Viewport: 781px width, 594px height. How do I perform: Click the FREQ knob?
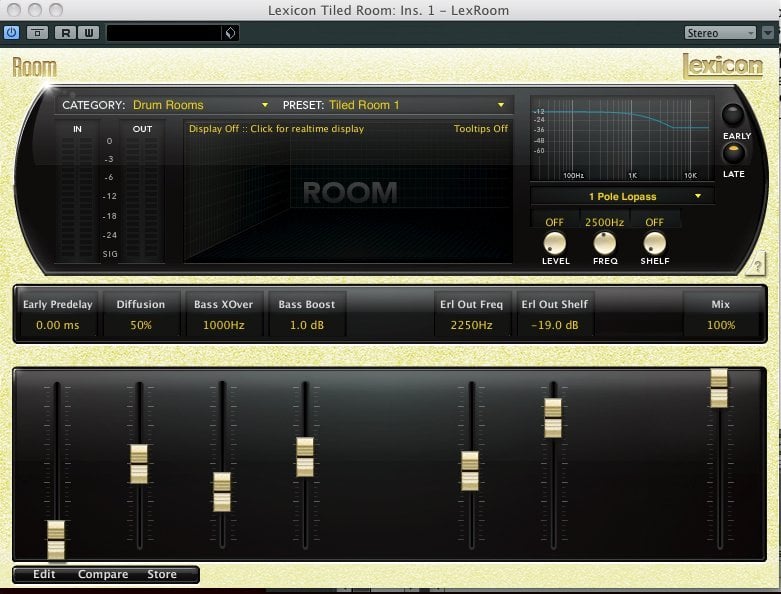point(605,243)
